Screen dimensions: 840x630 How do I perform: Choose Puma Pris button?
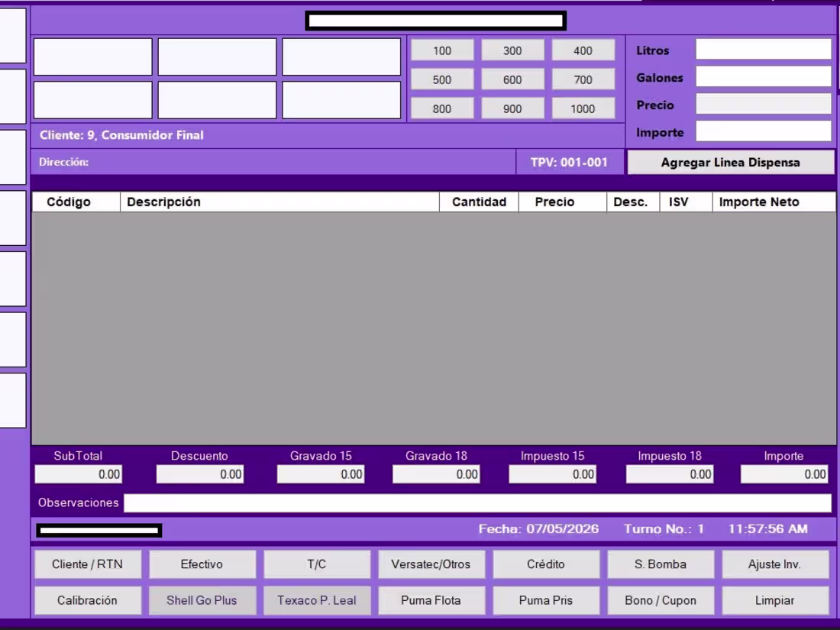(546, 600)
